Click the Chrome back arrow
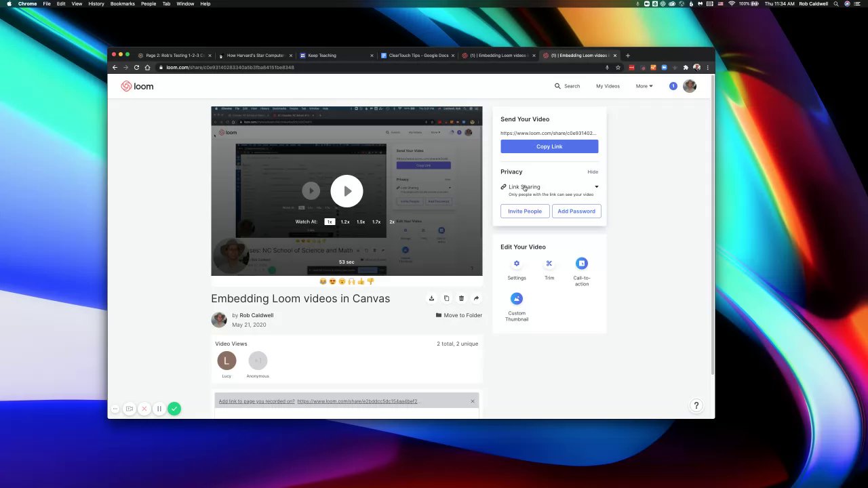Viewport: 868px width, 488px height. [x=115, y=68]
